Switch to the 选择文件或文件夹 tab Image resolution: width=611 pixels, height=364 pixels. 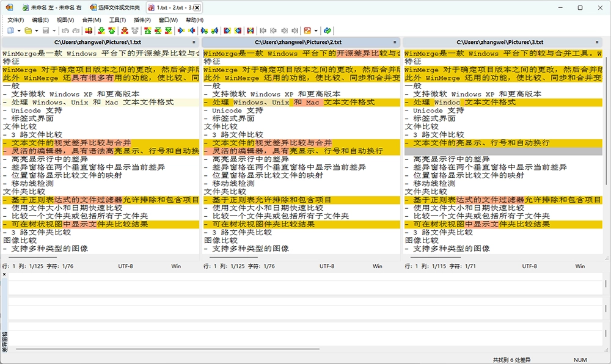tap(115, 7)
